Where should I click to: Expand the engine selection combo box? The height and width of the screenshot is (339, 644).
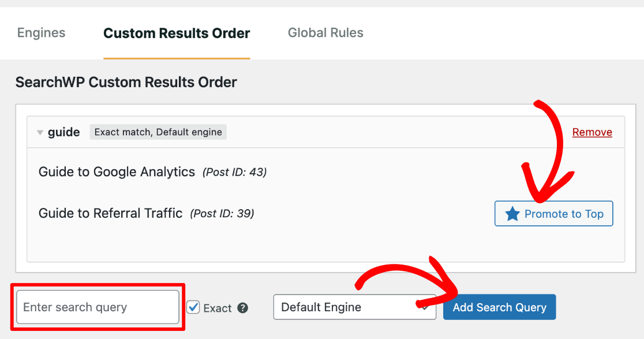(354, 307)
